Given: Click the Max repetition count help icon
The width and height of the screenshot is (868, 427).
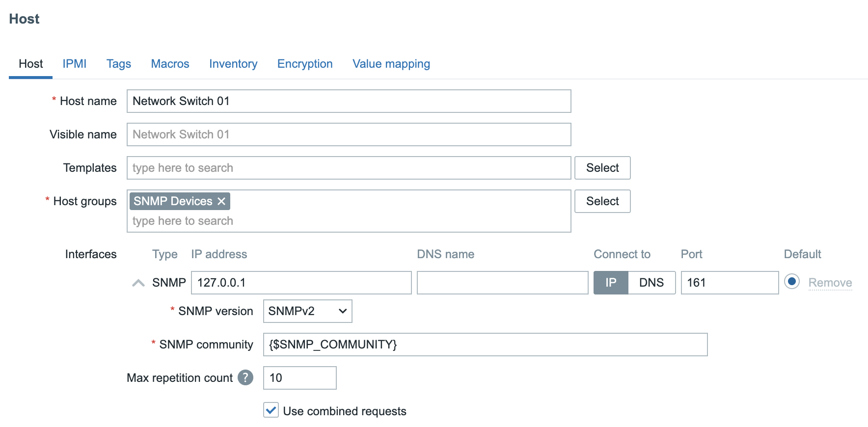Looking at the screenshot, I should click(x=245, y=377).
